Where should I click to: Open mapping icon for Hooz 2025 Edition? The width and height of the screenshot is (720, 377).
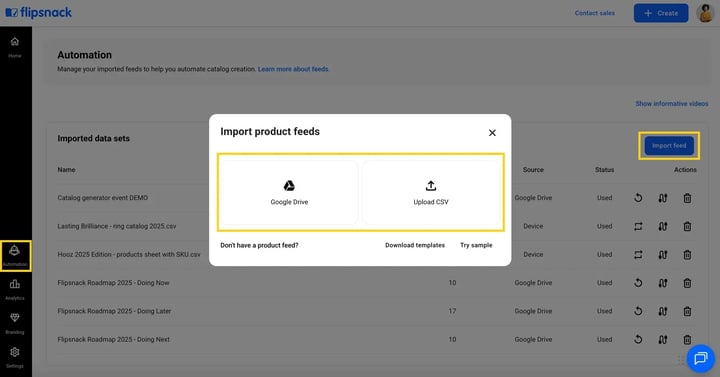point(663,255)
